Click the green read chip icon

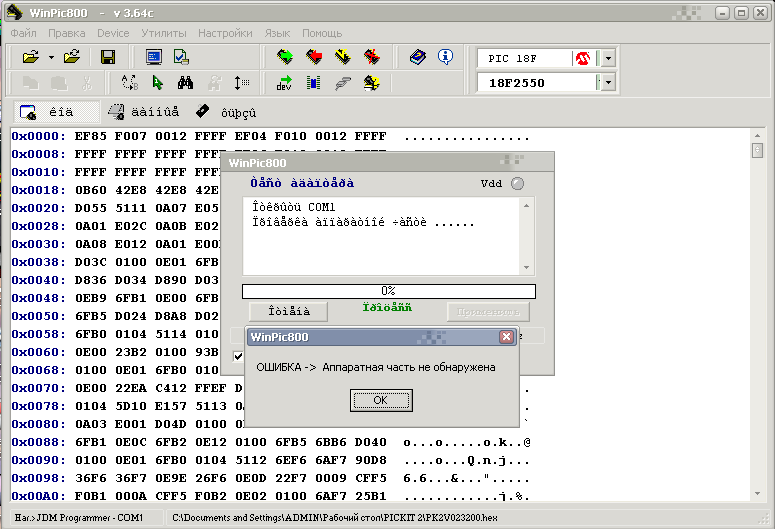click(x=285, y=57)
